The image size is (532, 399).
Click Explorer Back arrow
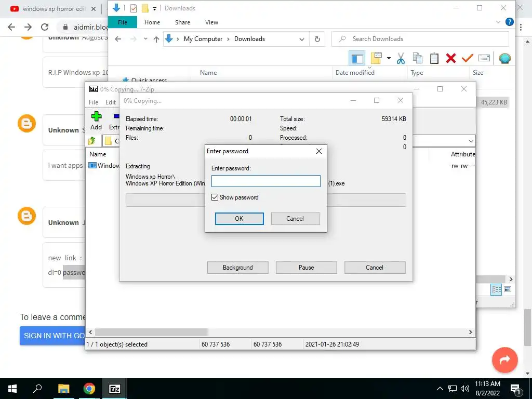pos(118,39)
